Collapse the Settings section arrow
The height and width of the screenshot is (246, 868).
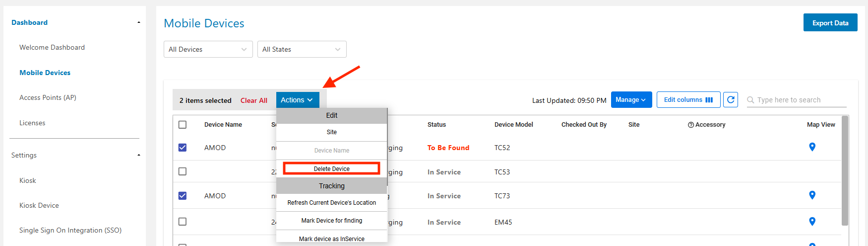[139, 155]
